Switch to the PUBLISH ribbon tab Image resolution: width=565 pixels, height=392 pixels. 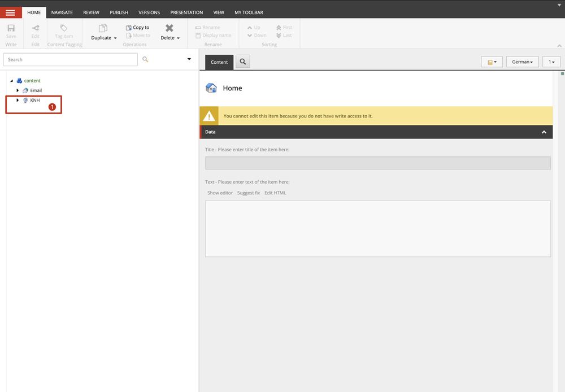[x=119, y=12]
